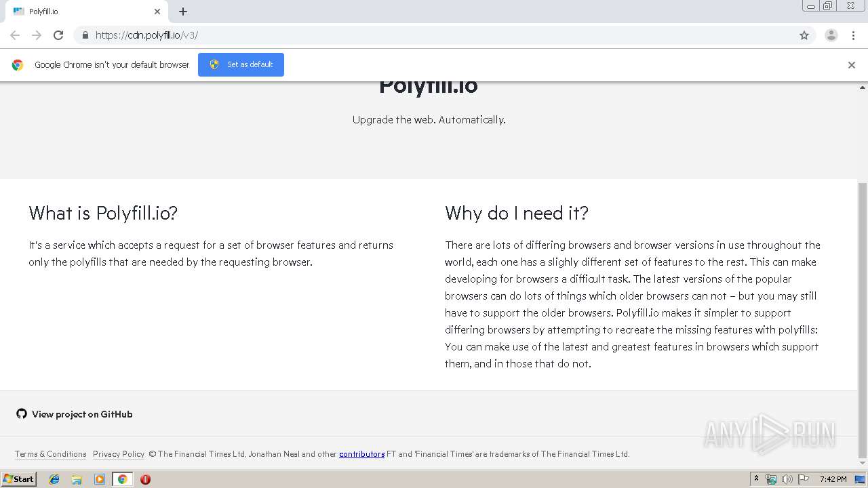View site information via padlock icon
The height and width of the screenshot is (488, 868).
click(85, 35)
